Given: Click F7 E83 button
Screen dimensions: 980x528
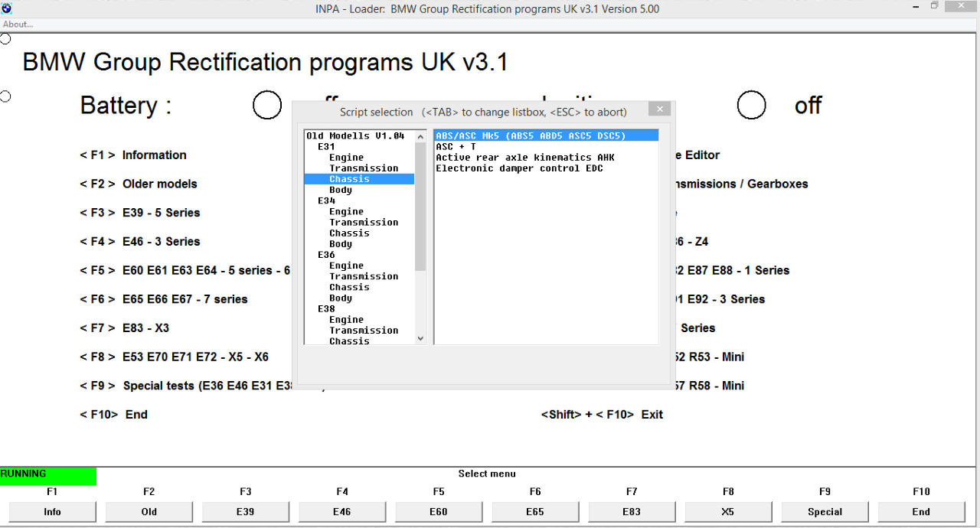Looking at the screenshot, I should pos(631,512).
